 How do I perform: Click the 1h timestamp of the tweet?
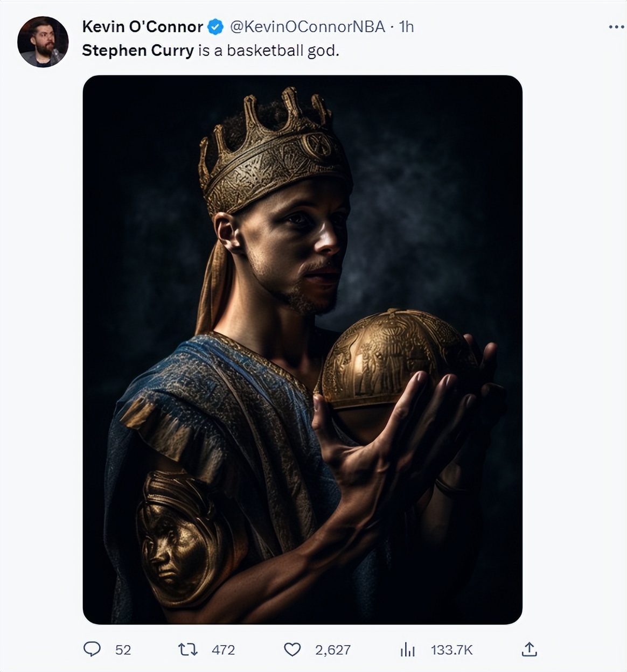tap(406, 27)
